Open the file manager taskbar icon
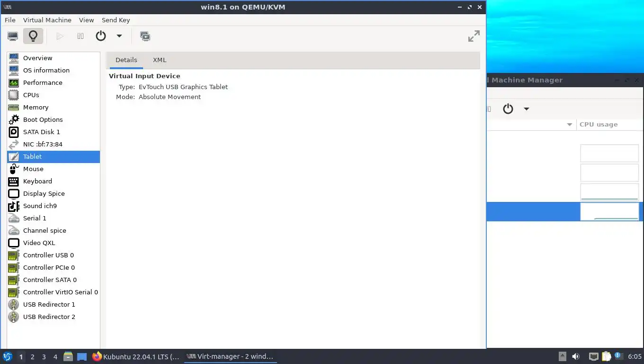 (x=68, y=356)
